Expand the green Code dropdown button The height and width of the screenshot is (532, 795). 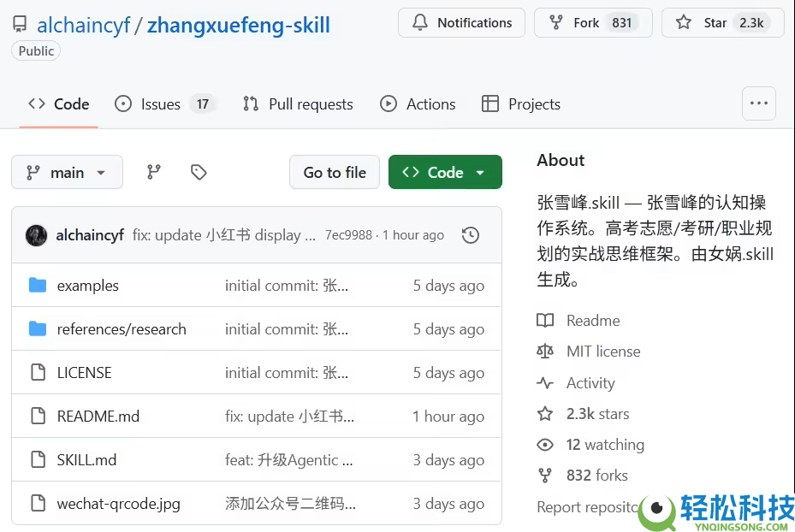pos(445,172)
